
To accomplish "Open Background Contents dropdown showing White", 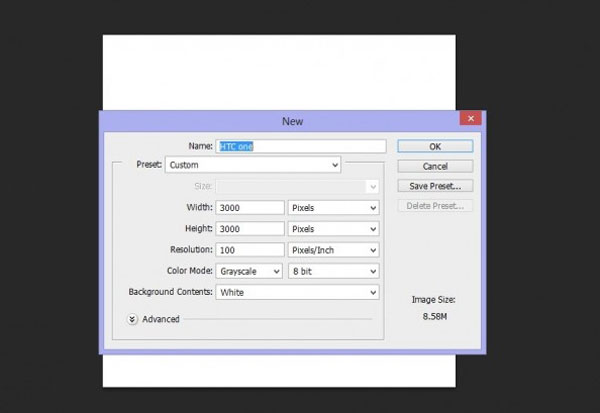I will (297, 292).
